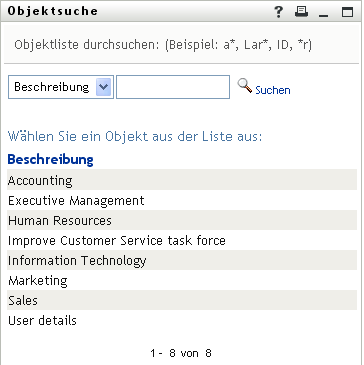Focus the search text input field
This screenshot has height=365, width=364.
[173, 87]
